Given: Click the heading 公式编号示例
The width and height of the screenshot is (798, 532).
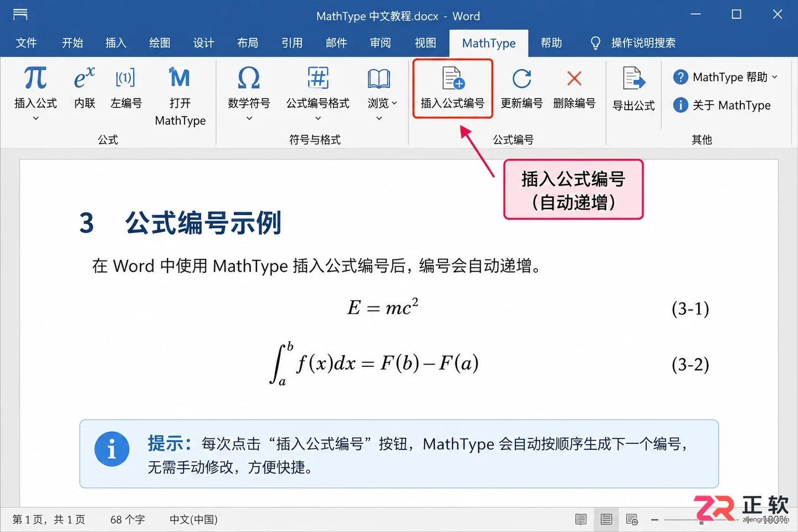Looking at the screenshot, I should point(203,223).
